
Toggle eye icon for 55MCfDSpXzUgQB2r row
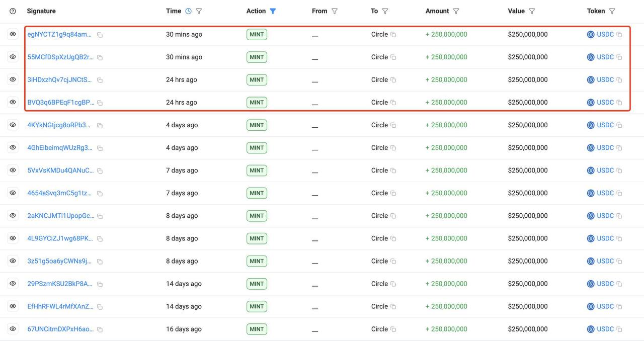click(13, 57)
